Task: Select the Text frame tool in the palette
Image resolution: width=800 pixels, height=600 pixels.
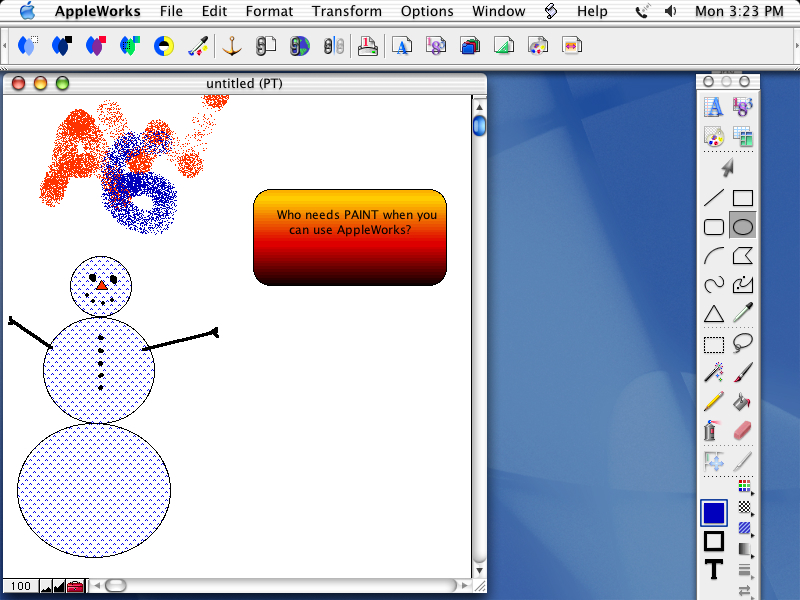Action: (713, 107)
